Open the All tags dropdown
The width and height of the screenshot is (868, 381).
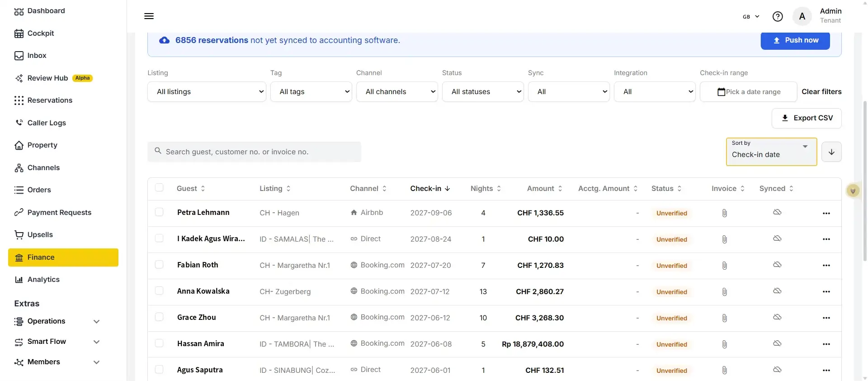311,92
